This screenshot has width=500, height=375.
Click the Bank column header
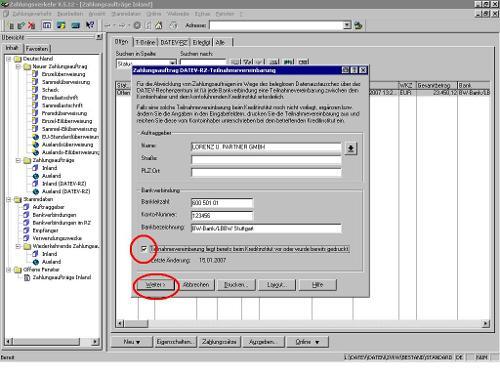(x=474, y=85)
